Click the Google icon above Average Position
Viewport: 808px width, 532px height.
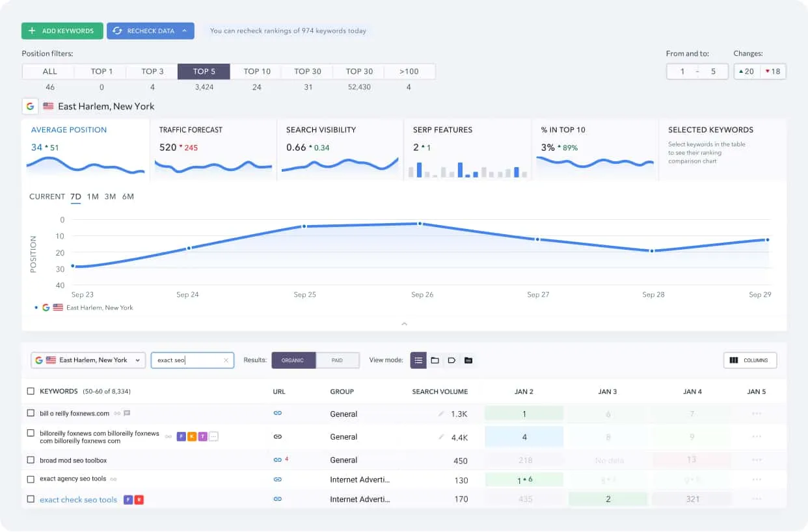[x=30, y=106]
